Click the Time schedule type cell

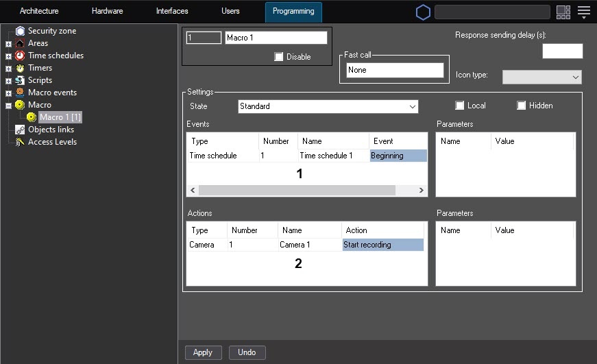[x=223, y=156]
